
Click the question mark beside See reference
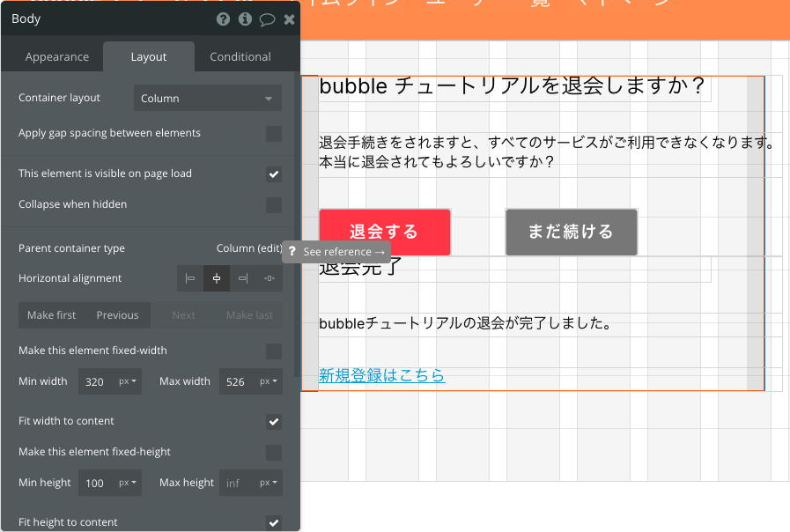tap(292, 251)
